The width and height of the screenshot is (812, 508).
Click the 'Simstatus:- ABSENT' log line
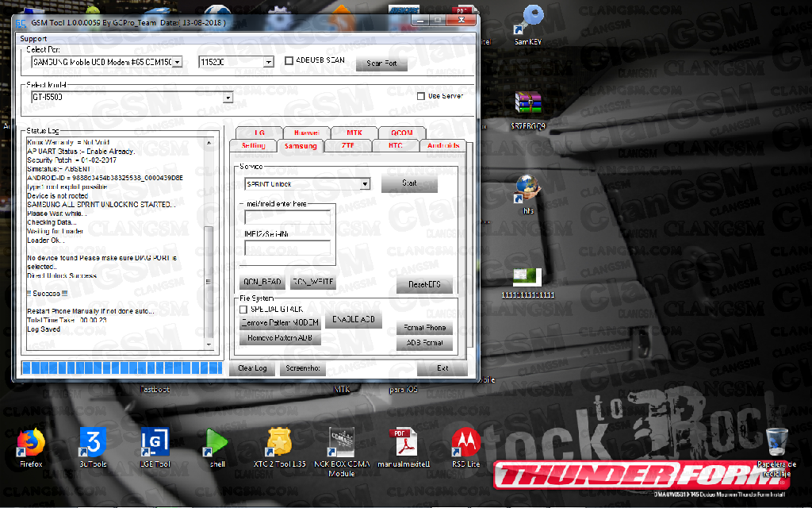point(59,169)
